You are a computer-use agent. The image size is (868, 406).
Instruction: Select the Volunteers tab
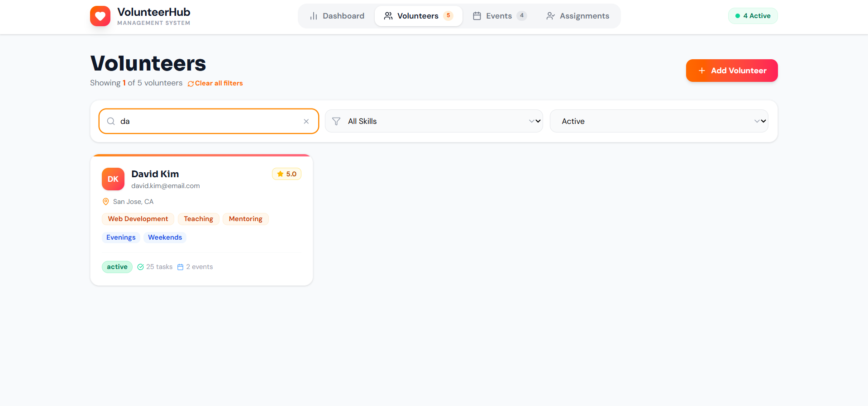(418, 16)
